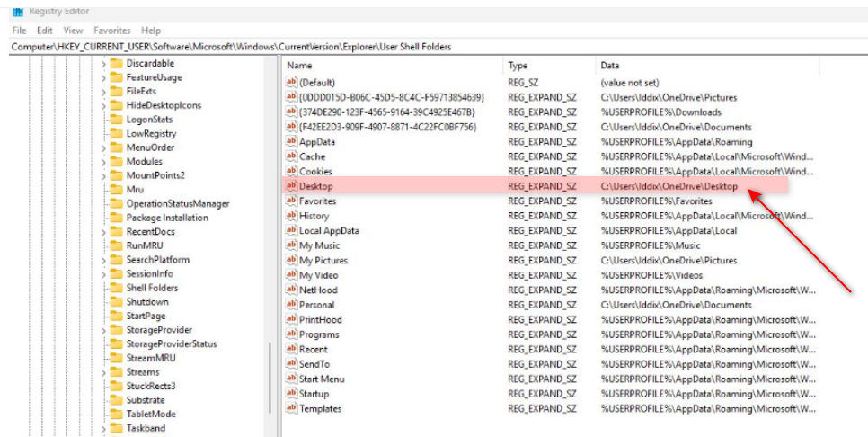Select the LowRegistry folder icon
The width and height of the screenshot is (868, 437).
[116, 133]
